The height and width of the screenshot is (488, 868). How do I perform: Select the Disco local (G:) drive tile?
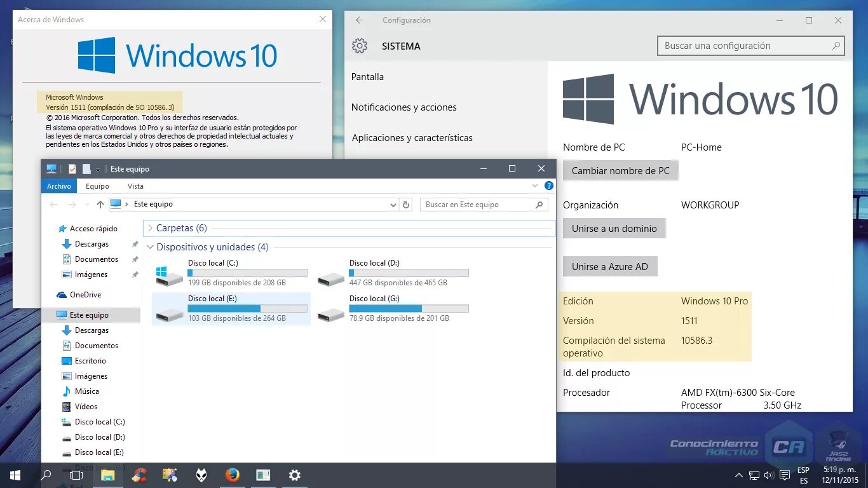click(x=393, y=309)
